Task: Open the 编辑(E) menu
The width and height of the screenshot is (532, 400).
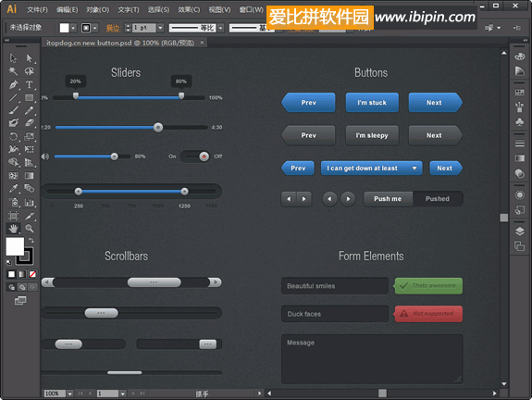Action: click(68, 9)
